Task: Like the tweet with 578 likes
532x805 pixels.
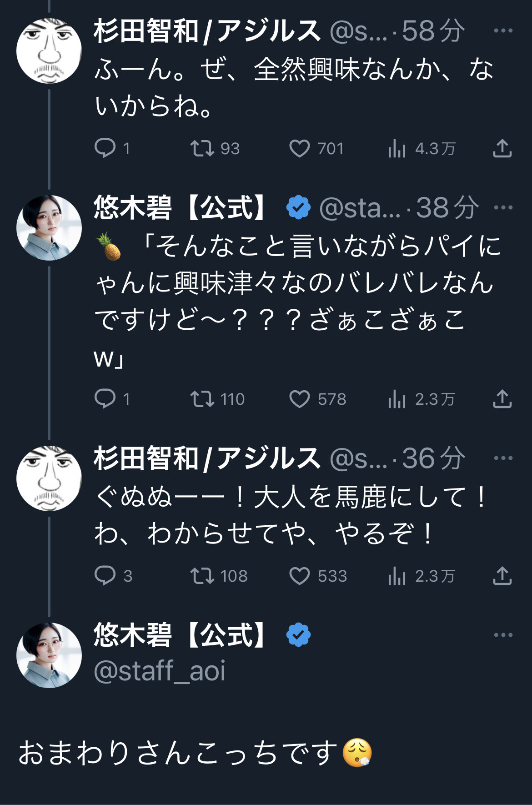Action: (x=300, y=399)
